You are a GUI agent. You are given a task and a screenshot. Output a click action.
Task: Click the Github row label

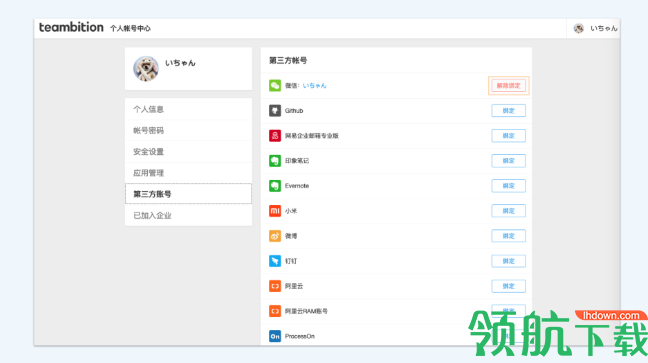(294, 110)
